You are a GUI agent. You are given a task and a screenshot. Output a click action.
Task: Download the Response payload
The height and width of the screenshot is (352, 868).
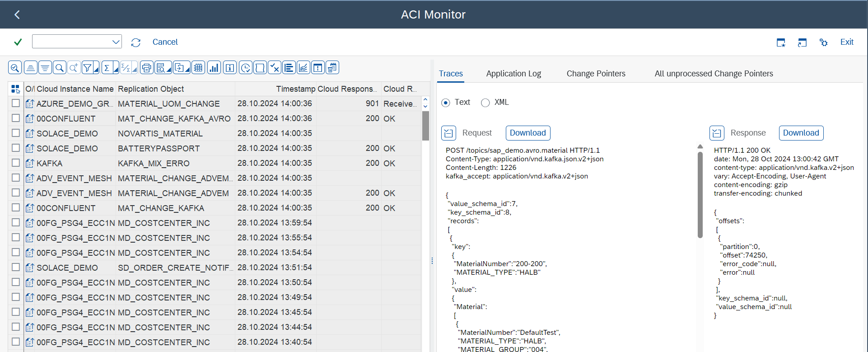[x=801, y=133]
